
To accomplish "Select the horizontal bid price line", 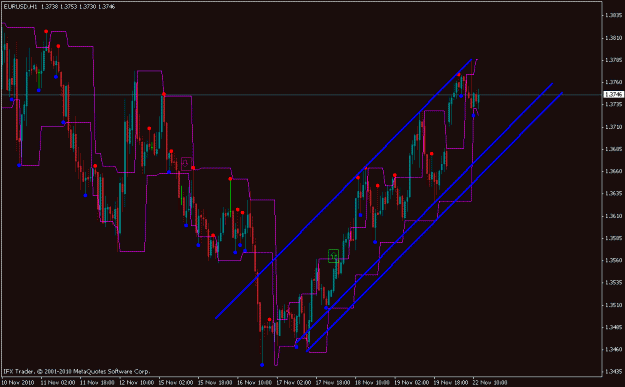I will 301,95.
